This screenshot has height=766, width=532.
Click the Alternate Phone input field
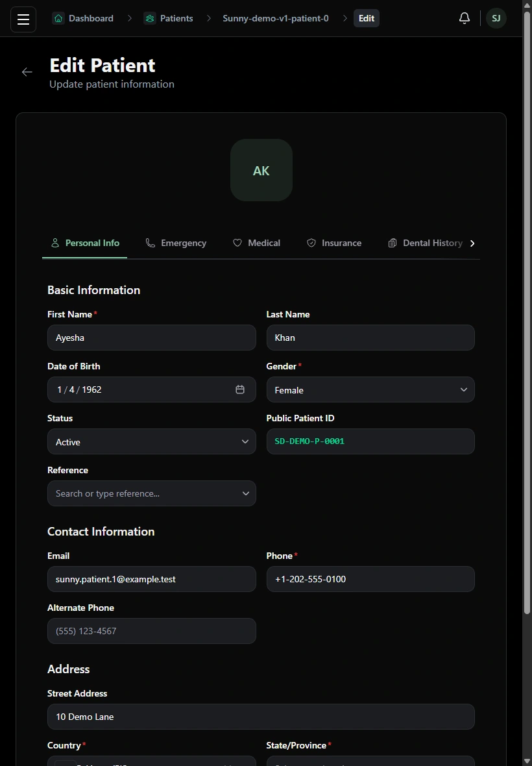151,631
